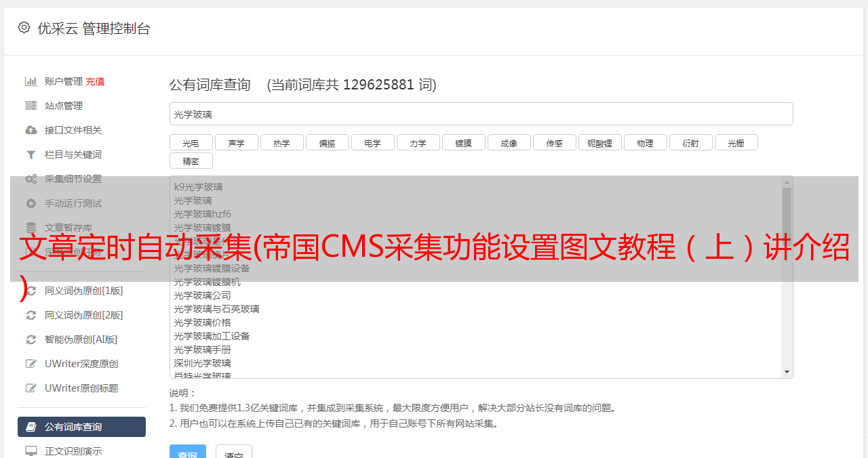
Task: Select the 铌酸锂 keyword tag
Action: click(x=600, y=143)
